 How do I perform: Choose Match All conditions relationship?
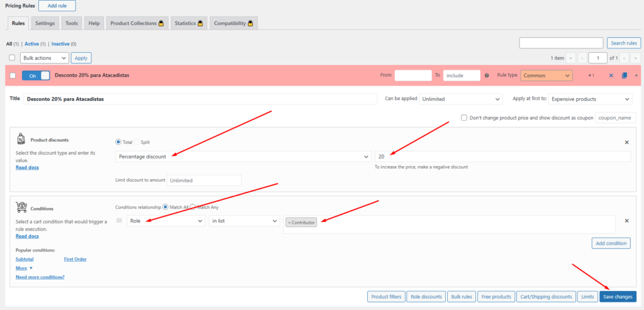(165, 208)
